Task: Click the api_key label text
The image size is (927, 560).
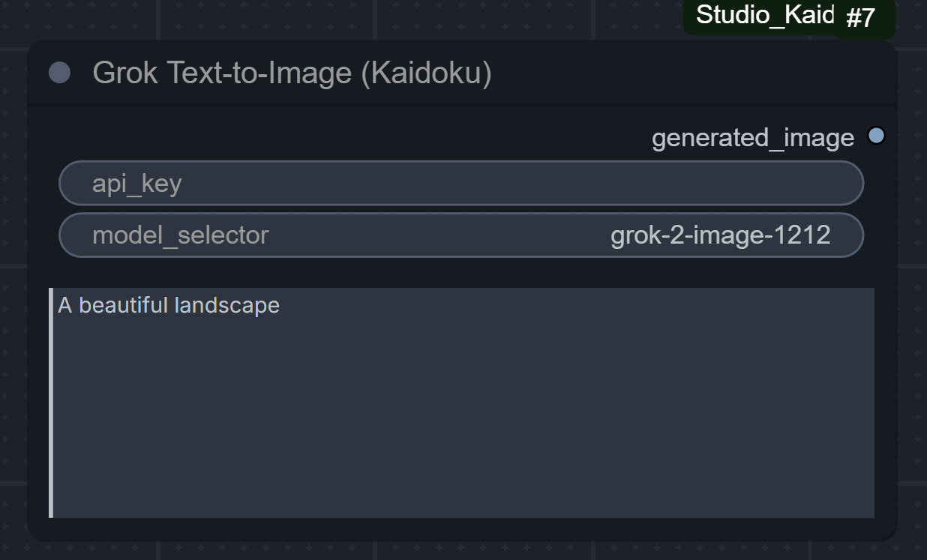Action: tap(136, 184)
